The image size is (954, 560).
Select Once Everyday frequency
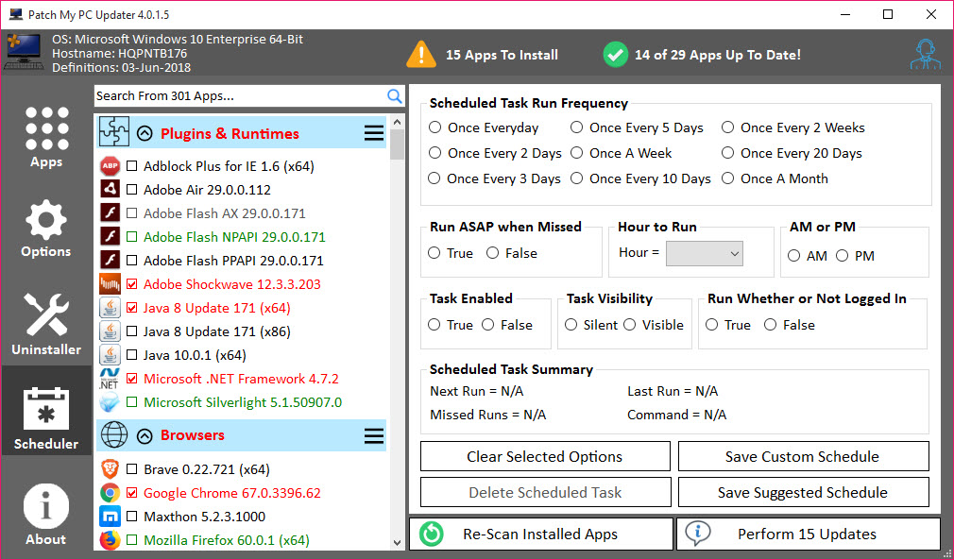434,127
